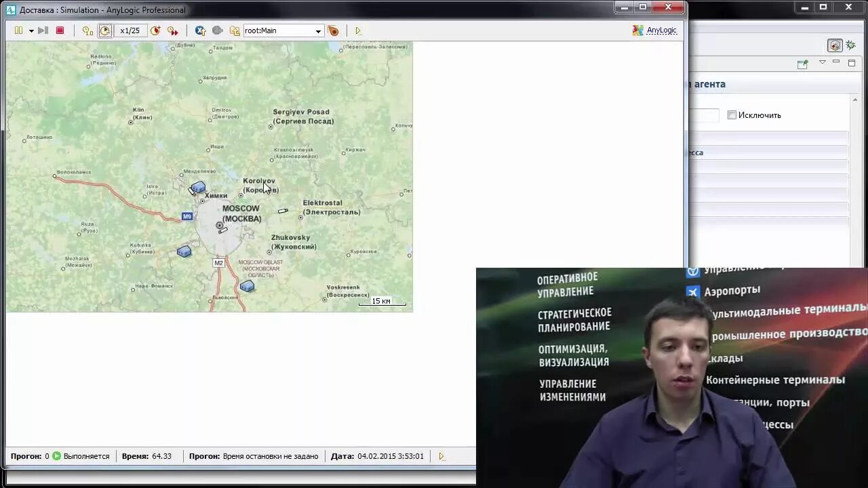Open the pause button dropdown arrow
Screen dimensions: 868x488
tap(31, 30)
